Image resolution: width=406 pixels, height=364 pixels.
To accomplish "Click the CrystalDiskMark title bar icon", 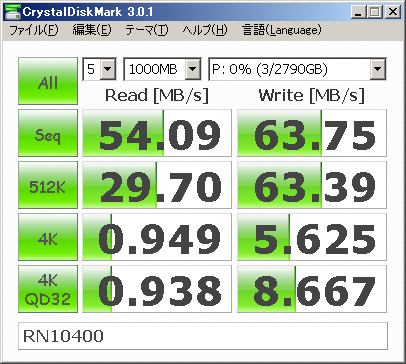I will 13,12.
